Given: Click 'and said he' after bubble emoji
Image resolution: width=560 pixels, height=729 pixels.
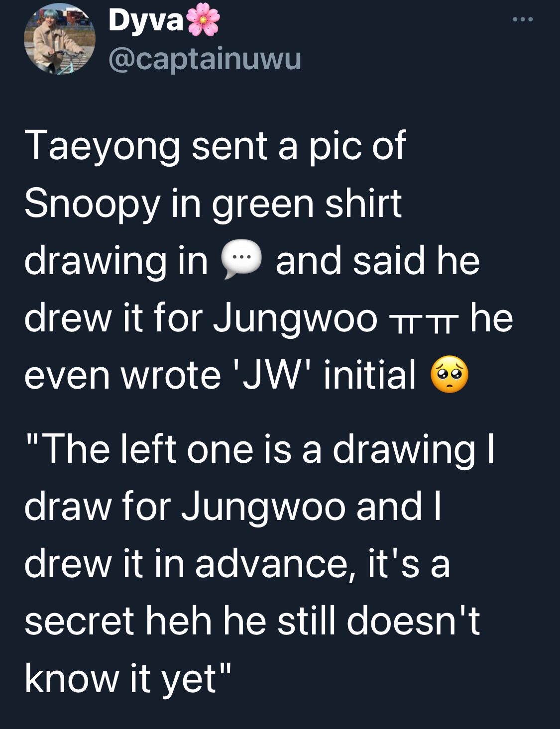Looking at the screenshot, I should click(x=378, y=261).
